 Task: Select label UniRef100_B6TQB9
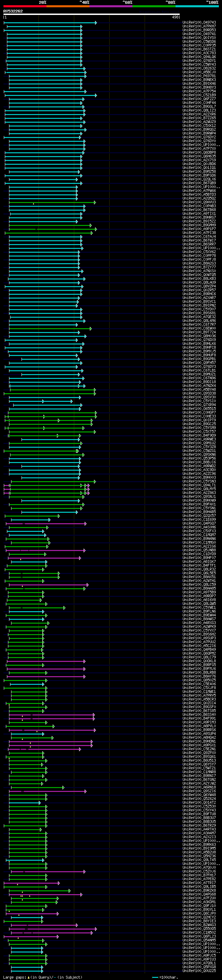(199, 183)
